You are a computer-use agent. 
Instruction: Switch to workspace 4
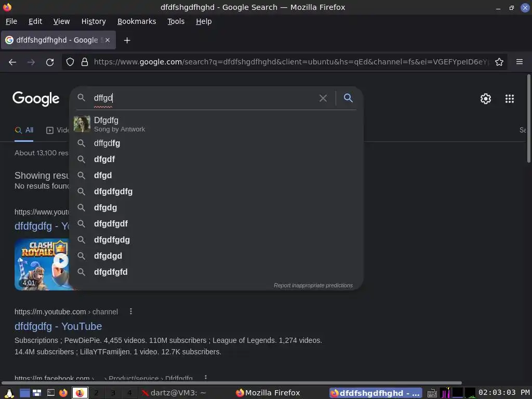(129, 393)
